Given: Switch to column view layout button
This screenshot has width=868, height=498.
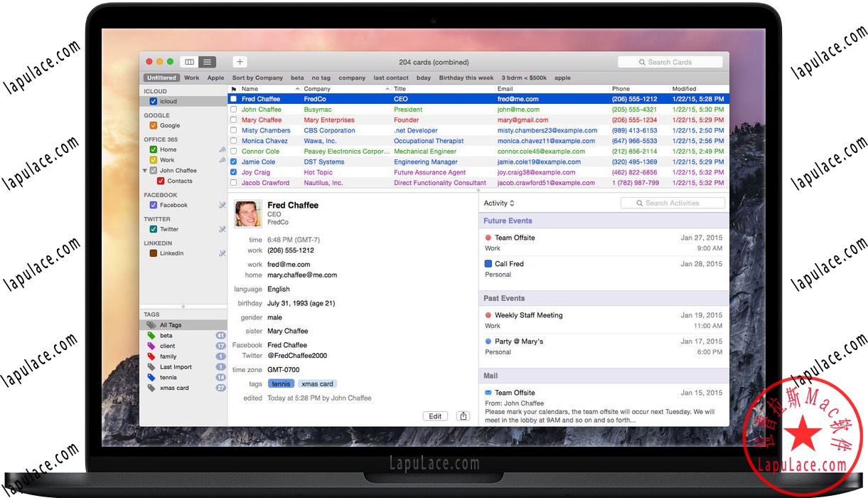Looking at the screenshot, I should [189, 62].
